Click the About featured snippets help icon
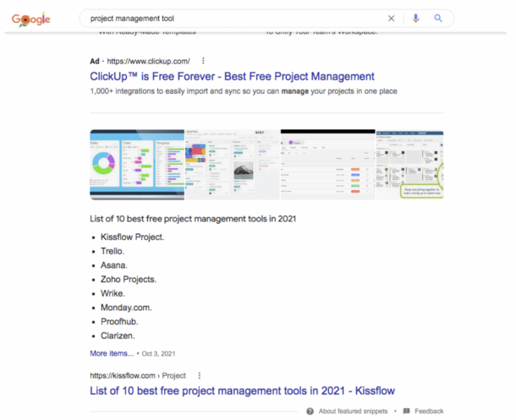Viewport: 516px width, 420px height. (x=310, y=412)
